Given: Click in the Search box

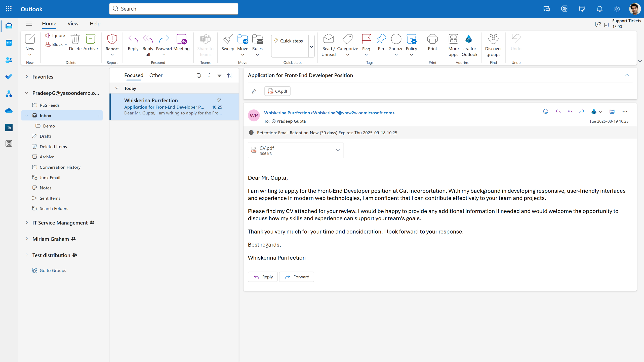Looking at the screenshot, I should point(174,9).
